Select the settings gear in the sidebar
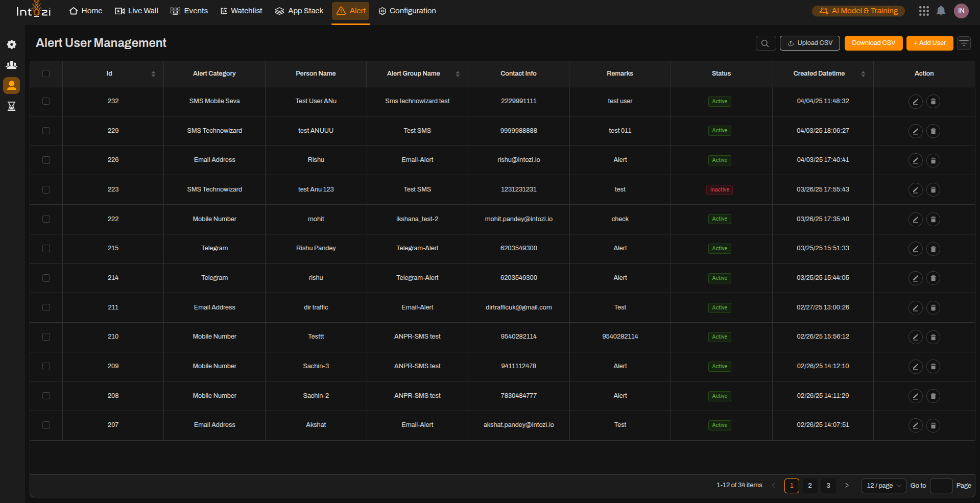The height and width of the screenshot is (503, 980). tap(11, 44)
